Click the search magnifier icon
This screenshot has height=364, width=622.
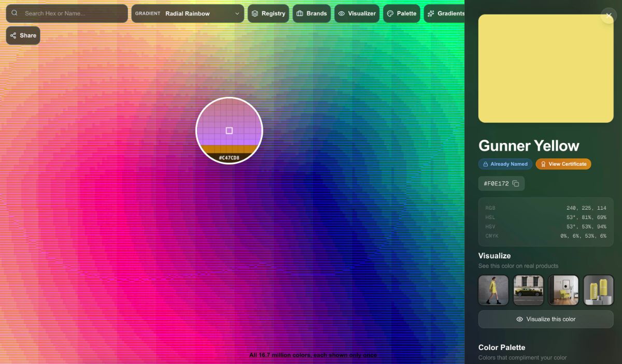coord(14,13)
